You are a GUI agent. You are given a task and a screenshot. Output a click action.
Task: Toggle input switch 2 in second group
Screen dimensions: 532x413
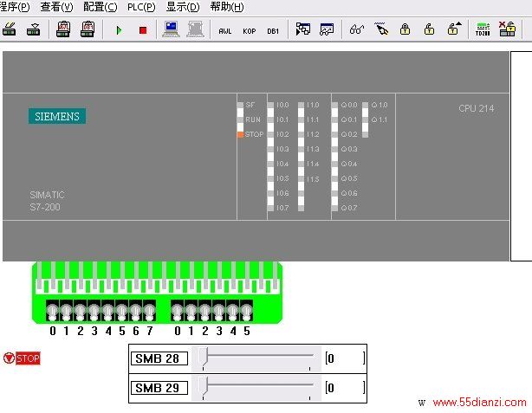[x=205, y=311]
